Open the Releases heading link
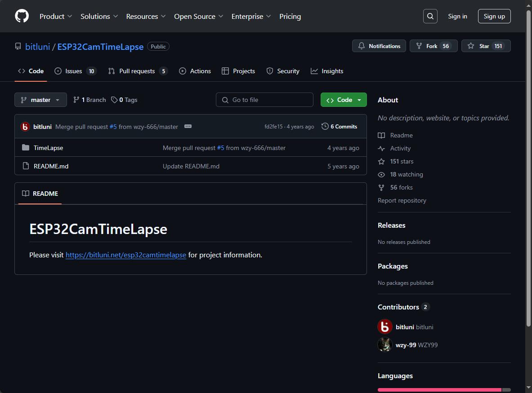Viewport: 532px width, 393px height. point(392,225)
